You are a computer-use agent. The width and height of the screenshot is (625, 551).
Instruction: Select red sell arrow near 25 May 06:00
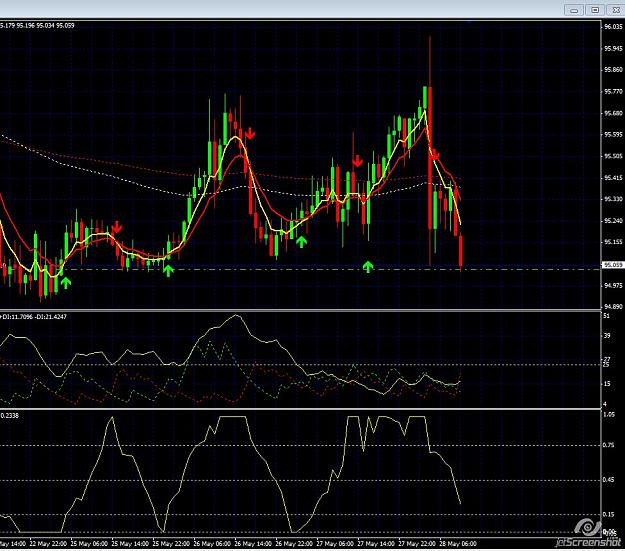coord(116,227)
